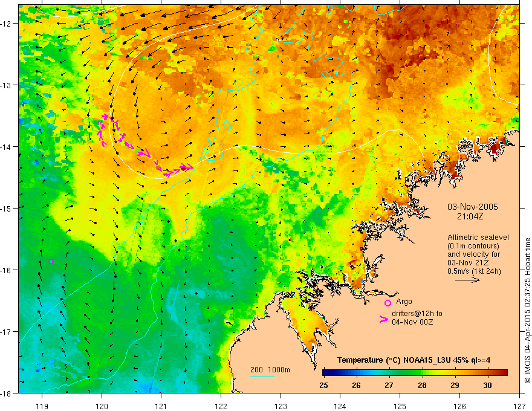Click latitude axis label -15
Viewport: 532px width, 411px height.
point(6,208)
